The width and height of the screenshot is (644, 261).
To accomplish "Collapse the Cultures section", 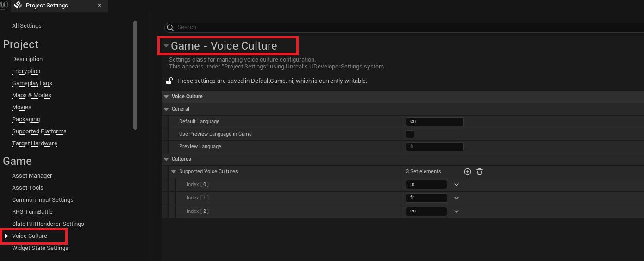I will coord(167,159).
